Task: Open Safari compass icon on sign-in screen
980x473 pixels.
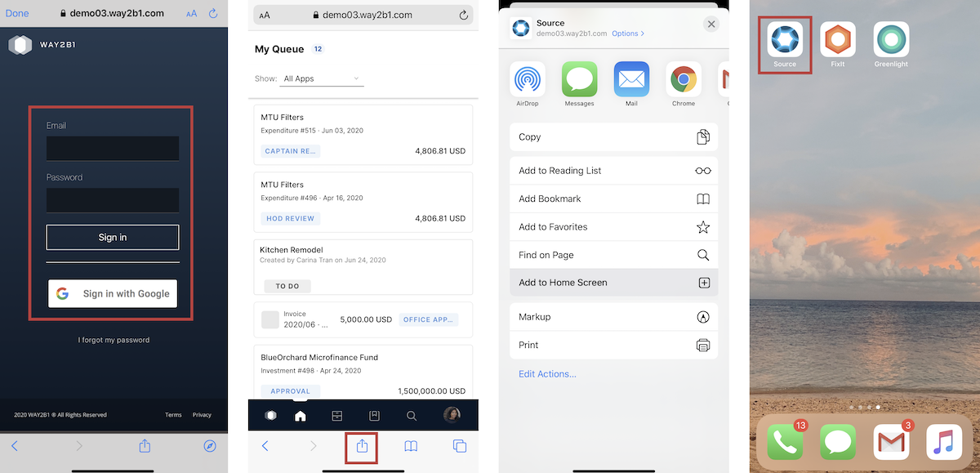Action: point(210,446)
